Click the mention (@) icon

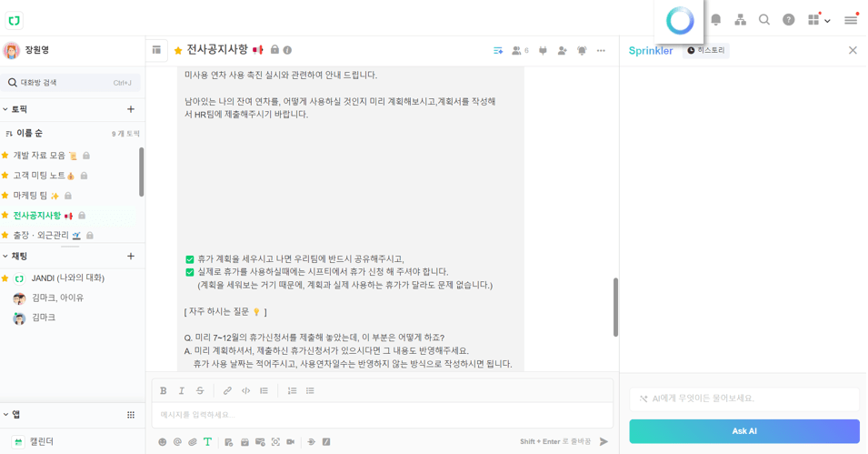click(x=178, y=442)
